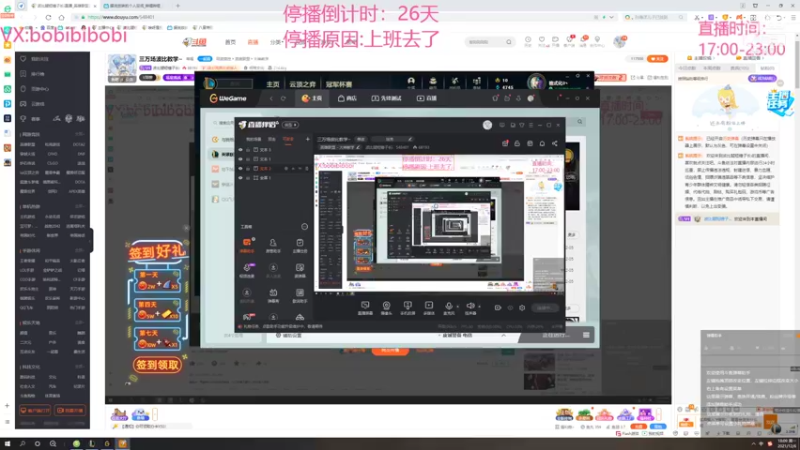Add screen capture source in streaming toolbar
Image resolution: width=800 pixels, height=450 pixels.
[x=365, y=308]
